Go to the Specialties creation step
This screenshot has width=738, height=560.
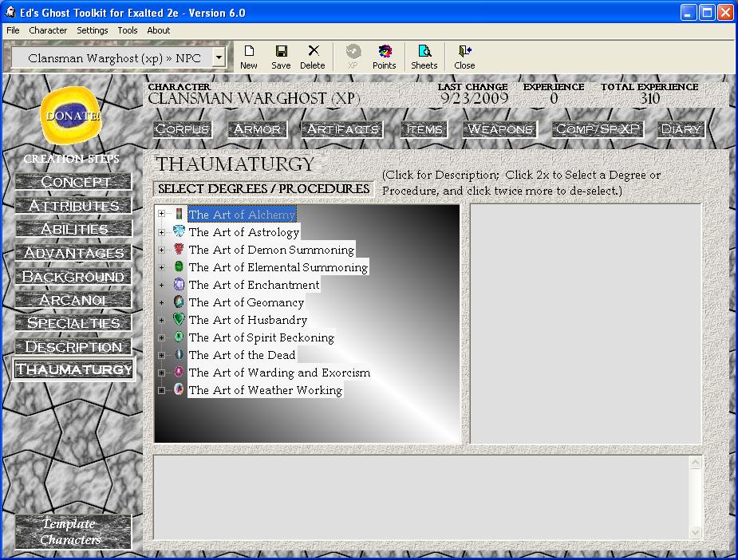point(73,323)
